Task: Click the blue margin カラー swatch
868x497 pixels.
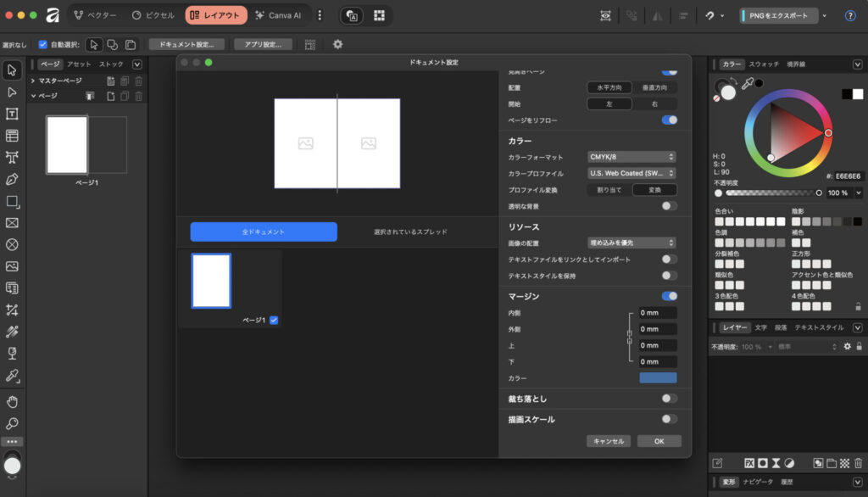Action: (x=658, y=377)
